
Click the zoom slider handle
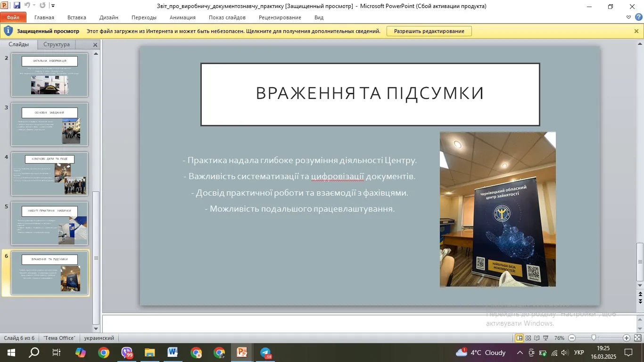tap(594, 338)
